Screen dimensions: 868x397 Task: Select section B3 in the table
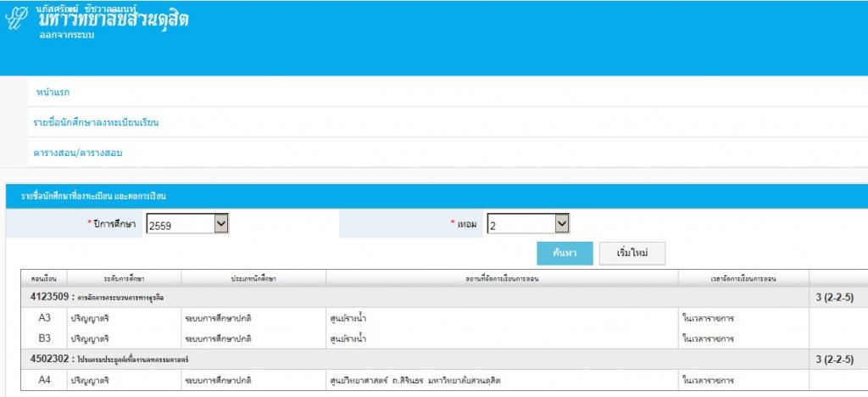(x=45, y=338)
